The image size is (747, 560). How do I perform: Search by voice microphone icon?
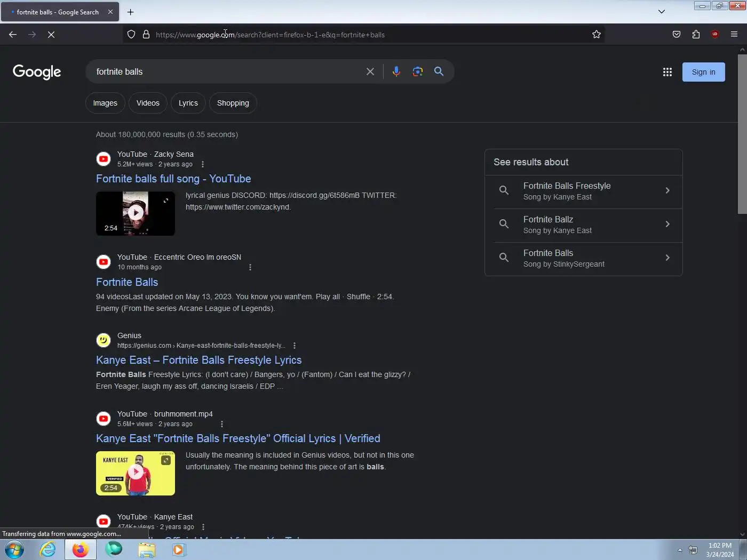click(x=396, y=71)
